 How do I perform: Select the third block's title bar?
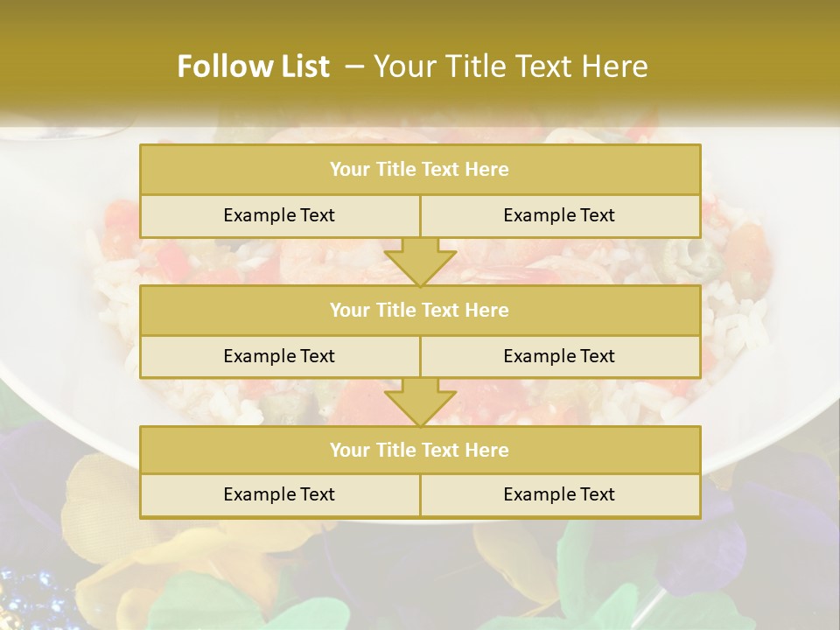coord(420,451)
